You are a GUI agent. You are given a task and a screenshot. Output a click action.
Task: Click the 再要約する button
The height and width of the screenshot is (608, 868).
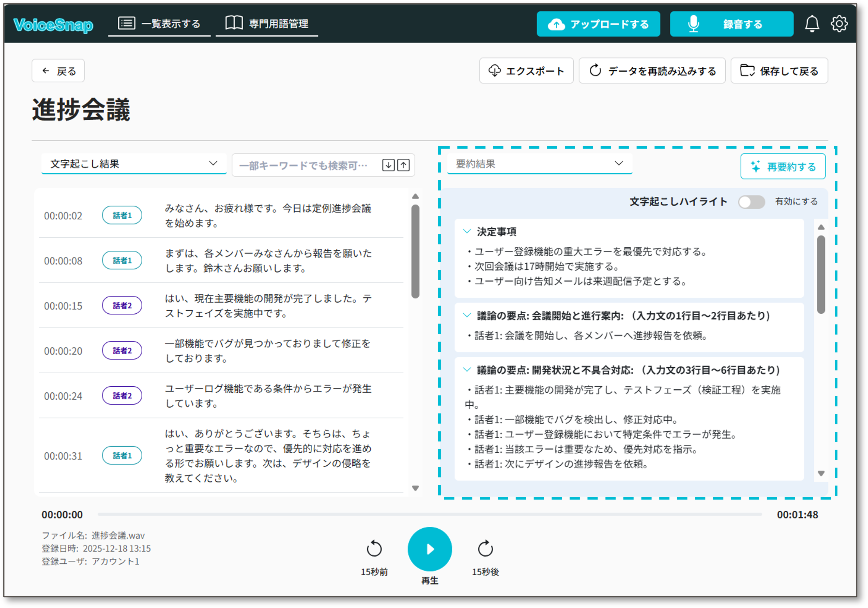(783, 167)
